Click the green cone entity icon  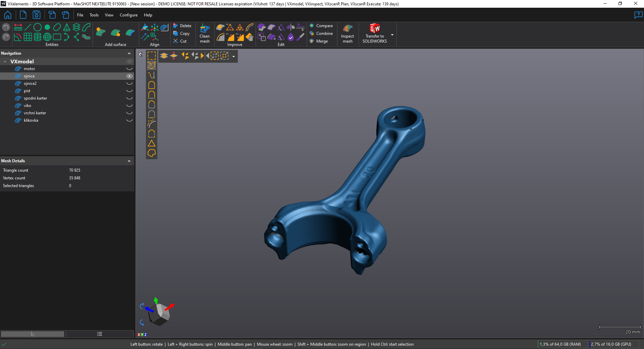pyautogui.click(x=67, y=27)
